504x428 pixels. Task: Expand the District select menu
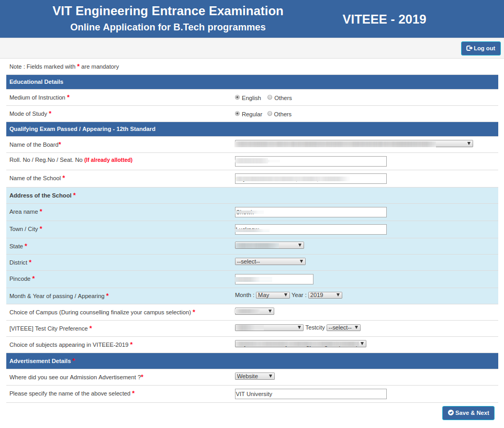(270, 261)
